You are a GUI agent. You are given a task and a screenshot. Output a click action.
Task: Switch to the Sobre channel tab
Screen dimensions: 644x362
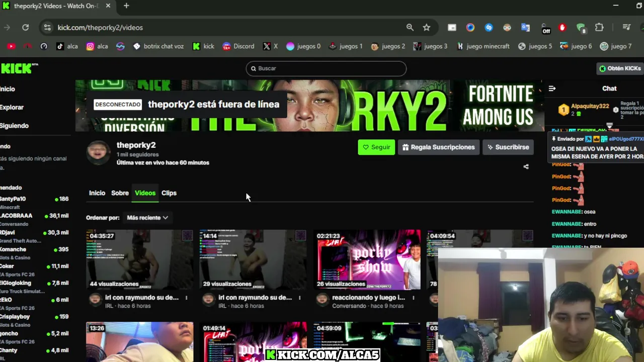pos(120,193)
